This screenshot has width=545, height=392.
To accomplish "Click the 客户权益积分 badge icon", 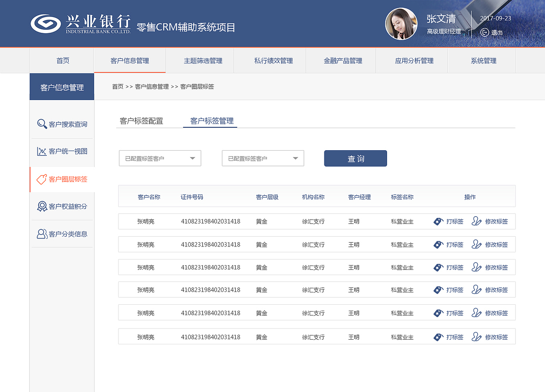I will coord(41,206).
